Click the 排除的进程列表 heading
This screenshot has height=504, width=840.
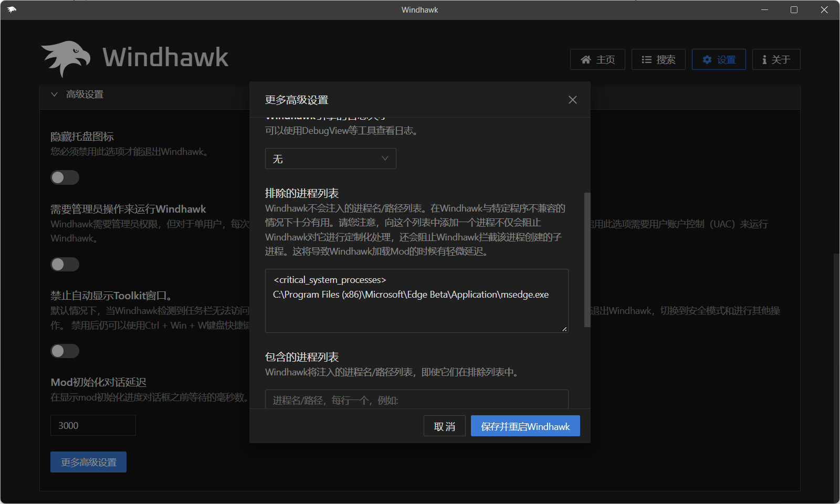coord(302,193)
